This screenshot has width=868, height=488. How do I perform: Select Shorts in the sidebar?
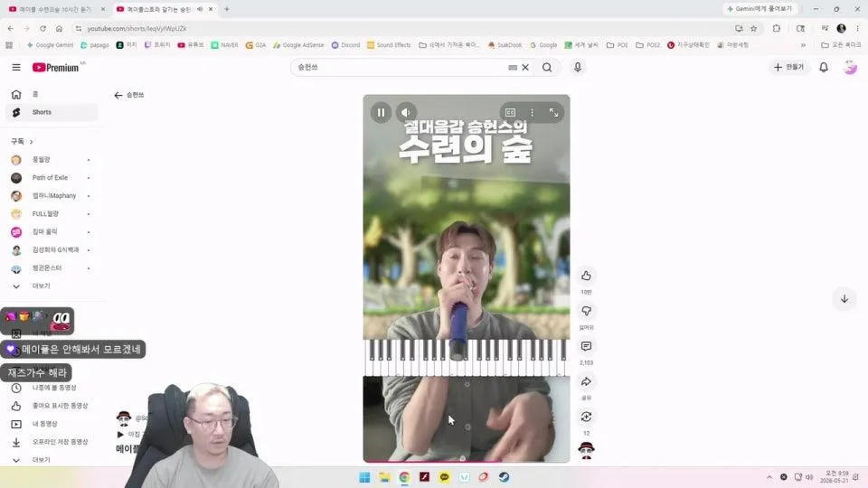click(x=52, y=112)
